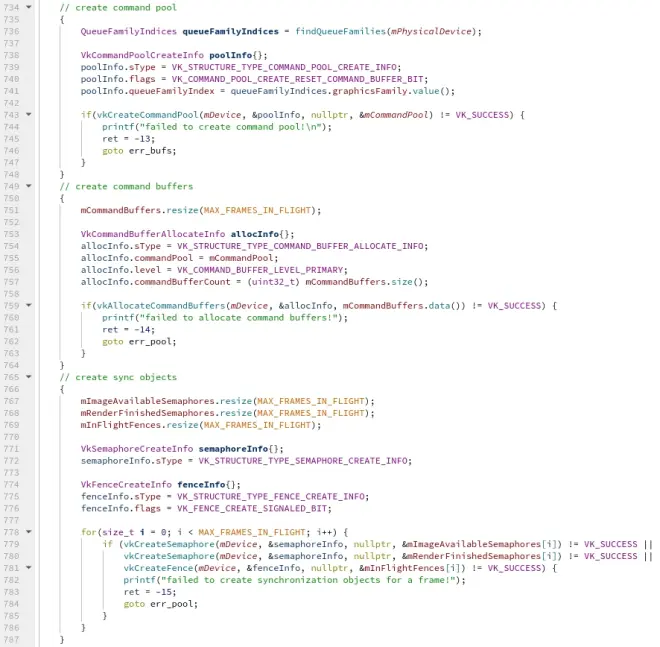Click the 'goto err_pool;' statement on line 762
660x647 pixels.
coord(139,341)
